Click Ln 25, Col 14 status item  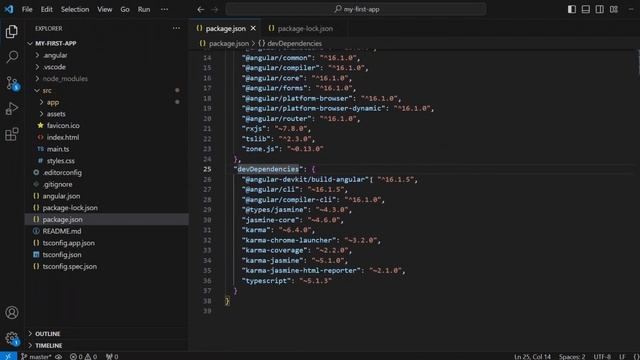click(x=532, y=356)
